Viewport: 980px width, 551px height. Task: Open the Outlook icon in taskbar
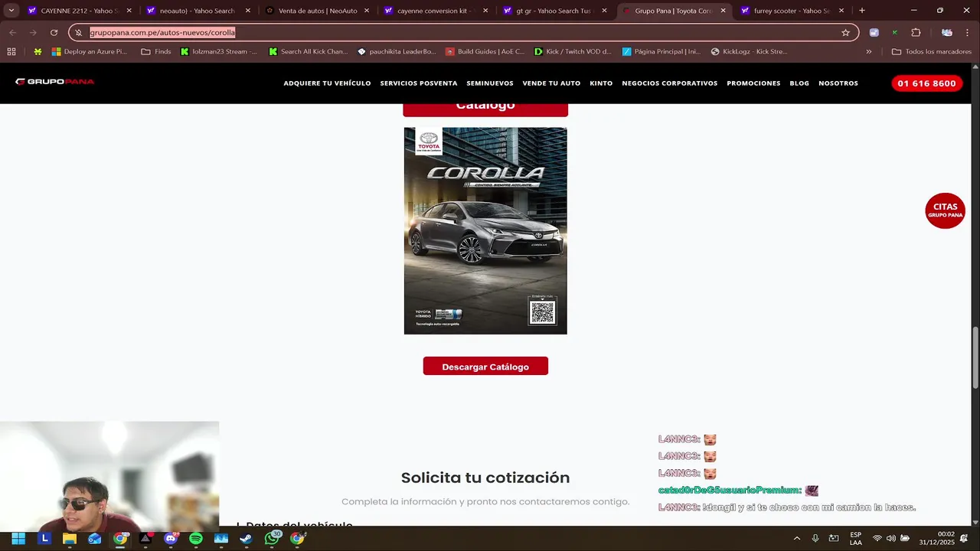tap(95, 539)
